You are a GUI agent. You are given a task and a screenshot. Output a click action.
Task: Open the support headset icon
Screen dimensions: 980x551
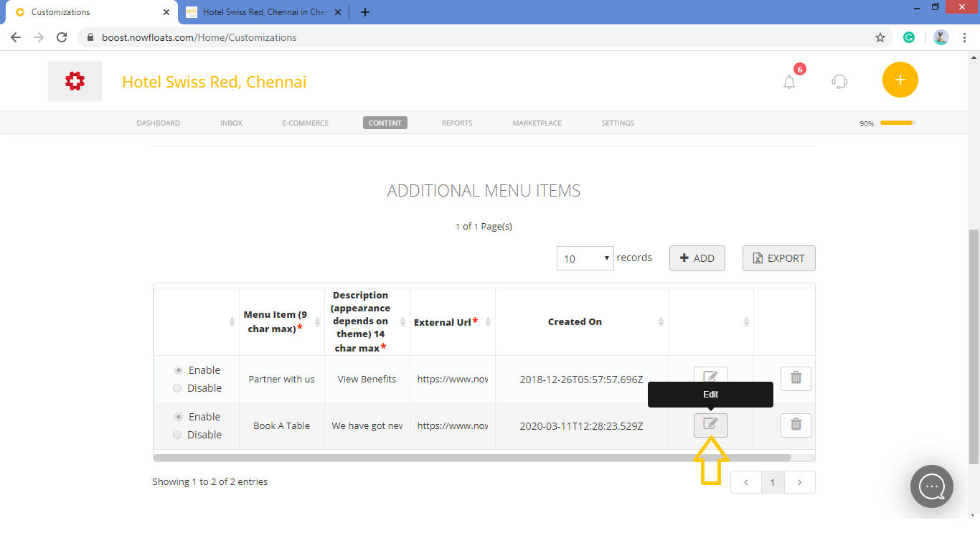click(x=839, y=81)
